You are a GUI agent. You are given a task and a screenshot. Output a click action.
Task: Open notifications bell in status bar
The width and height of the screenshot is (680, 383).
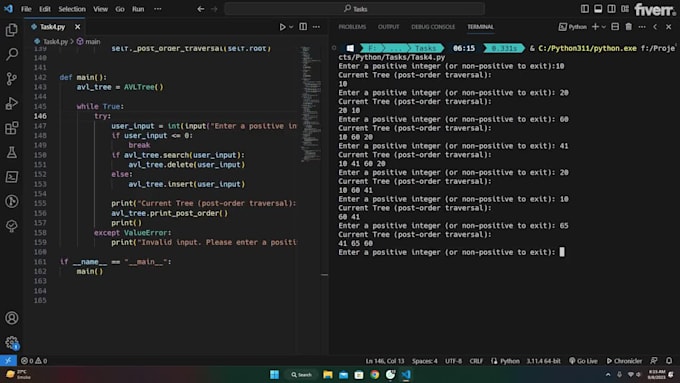(x=669, y=360)
